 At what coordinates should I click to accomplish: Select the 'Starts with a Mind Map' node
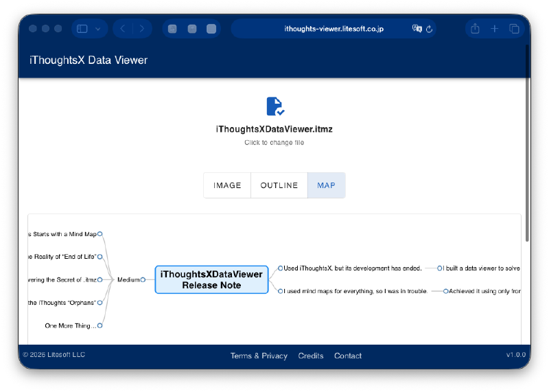coord(62,234)
